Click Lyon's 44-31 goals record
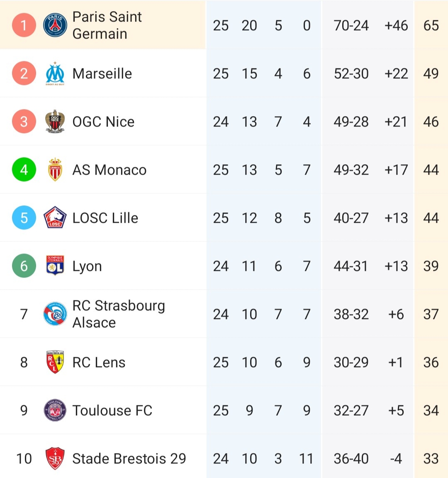 (351, 266)
